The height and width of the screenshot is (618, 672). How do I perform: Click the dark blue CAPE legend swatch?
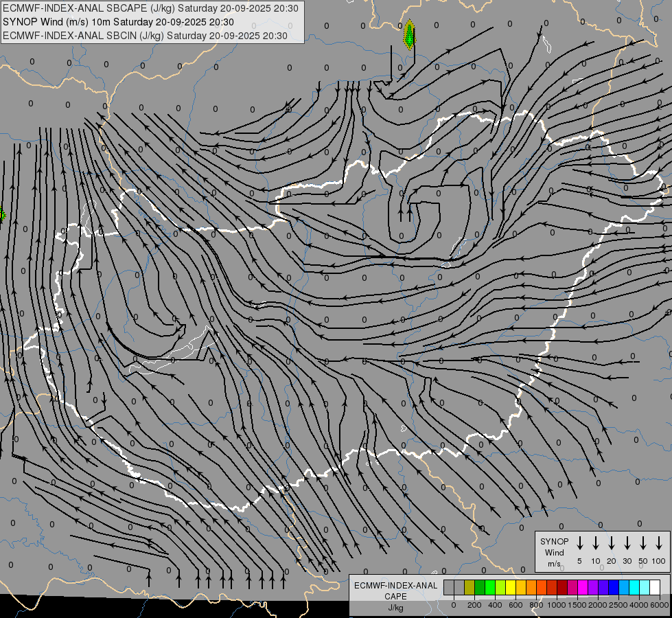click(x=614, y=587)
